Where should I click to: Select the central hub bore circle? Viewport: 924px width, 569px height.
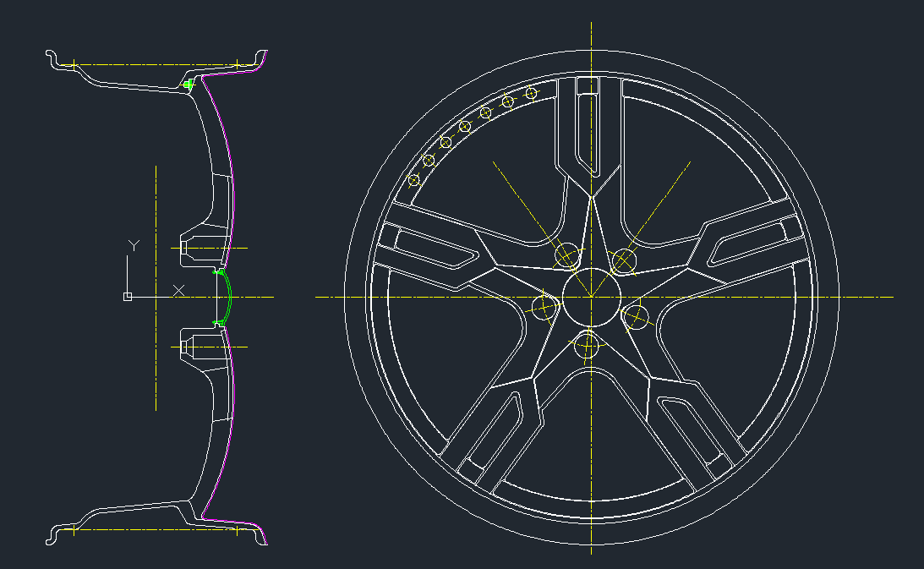(592, 297)
